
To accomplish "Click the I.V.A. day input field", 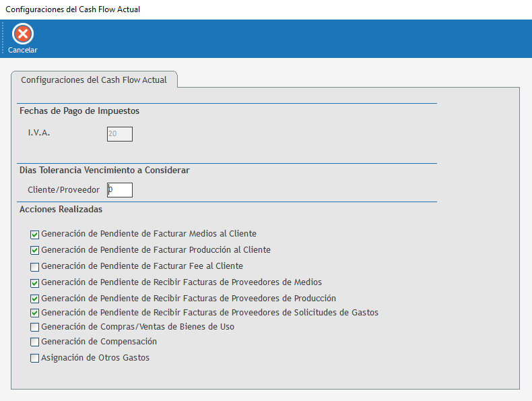I will pyautogui.click(x=120, y=134).
